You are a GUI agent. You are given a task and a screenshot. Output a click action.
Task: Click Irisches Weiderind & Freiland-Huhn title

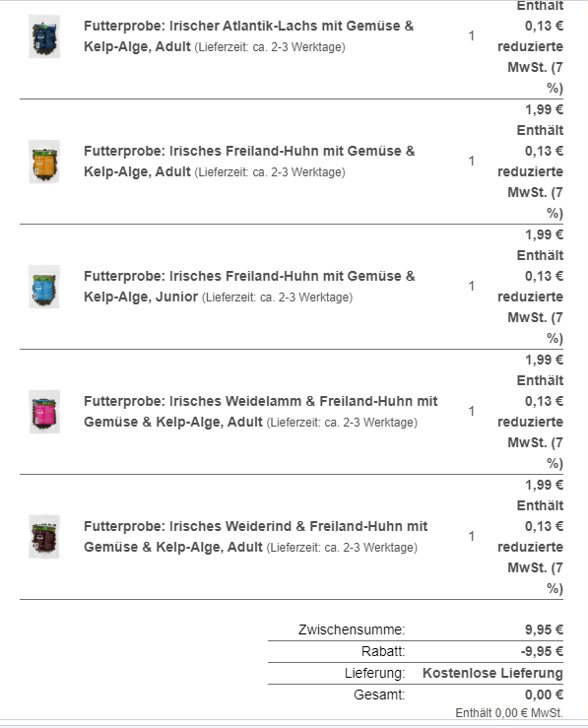[256, 537]
